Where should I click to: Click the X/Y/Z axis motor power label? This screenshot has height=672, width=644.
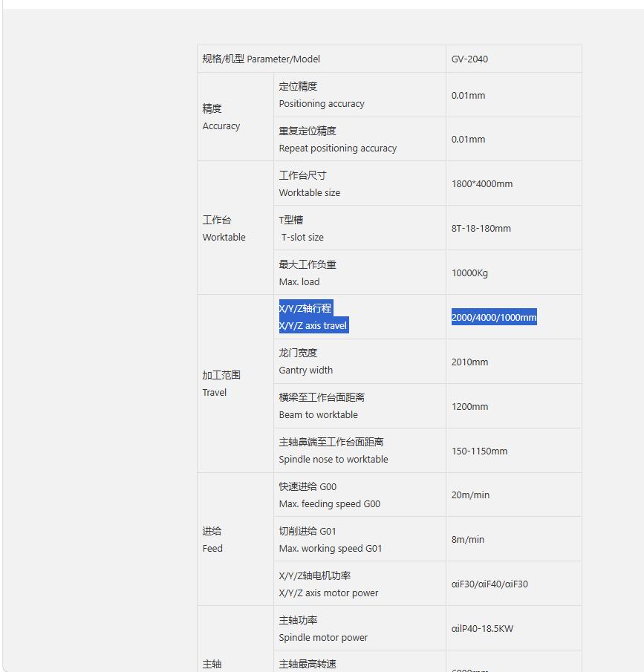click(x=328, y=593)
